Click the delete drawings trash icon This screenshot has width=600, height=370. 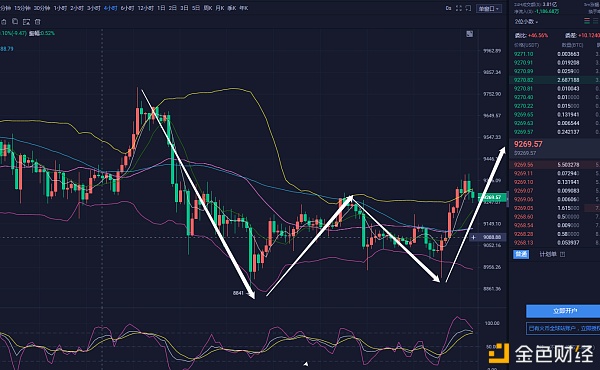(x=38, y=22)
